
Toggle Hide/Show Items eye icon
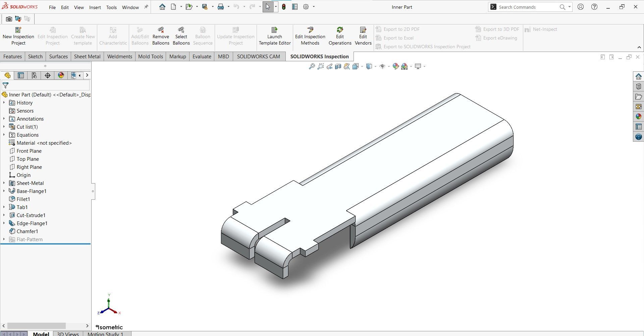tap(382, 66)
